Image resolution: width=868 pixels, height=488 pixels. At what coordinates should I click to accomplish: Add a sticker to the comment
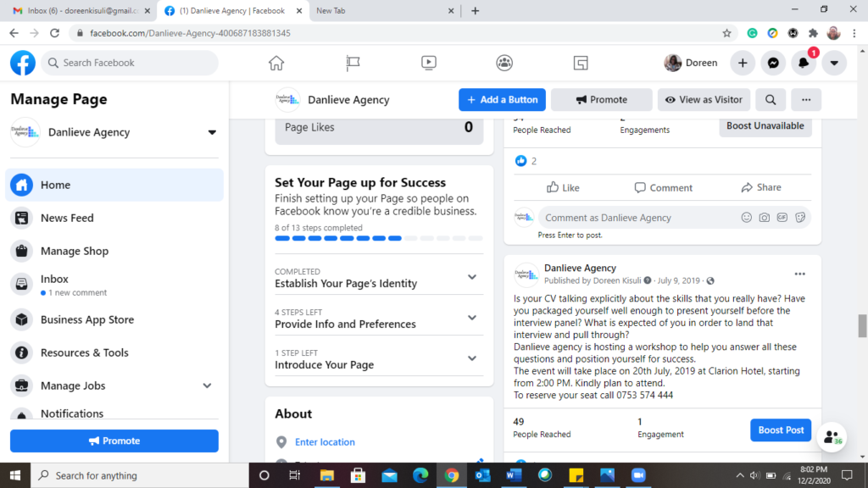tap(800, 218)
